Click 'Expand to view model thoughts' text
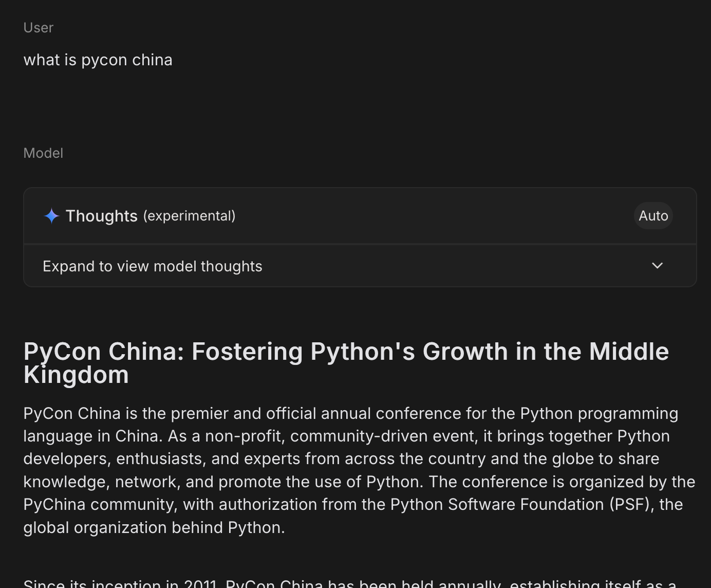This screenshot has height=588, width=711. [152, 266]
